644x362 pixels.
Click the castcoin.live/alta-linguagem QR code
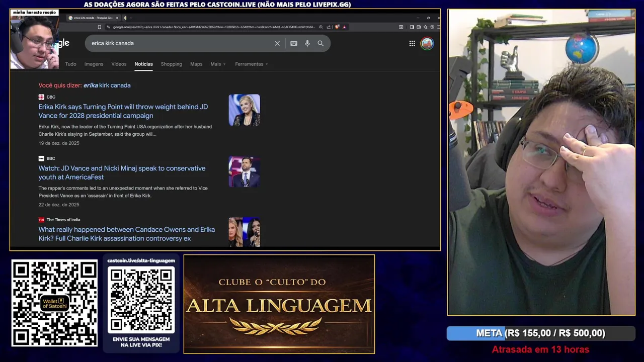pyautogui.click(x=141, y=300)
